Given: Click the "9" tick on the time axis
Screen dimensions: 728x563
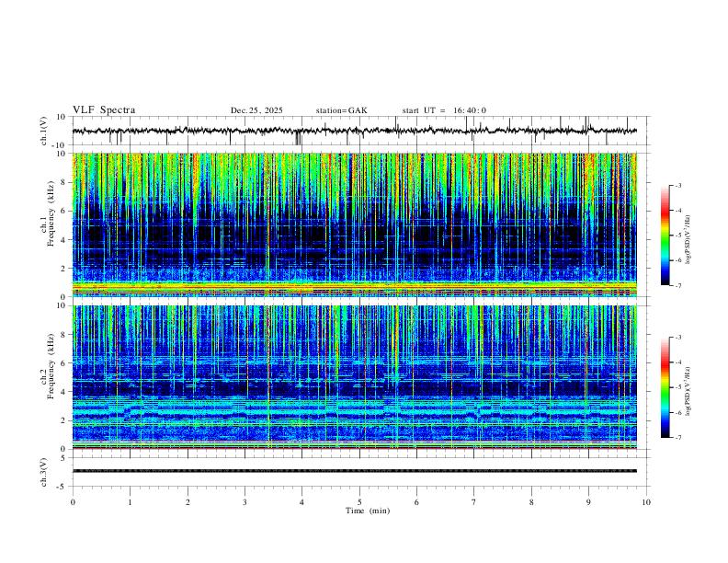Looking at the screenshot, I should pos(588,502).
